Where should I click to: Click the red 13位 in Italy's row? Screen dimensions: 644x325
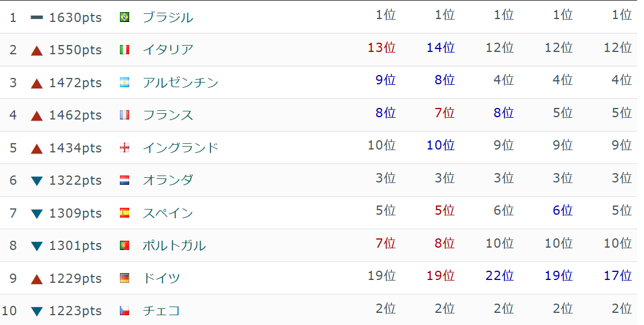pyautogui.click(x=382, y=48)
